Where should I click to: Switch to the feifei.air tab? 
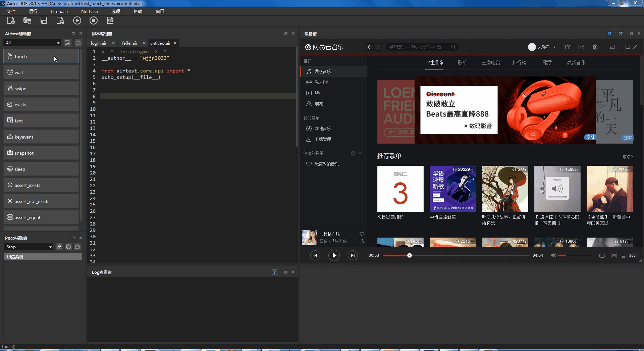click(x=130, y=43)
